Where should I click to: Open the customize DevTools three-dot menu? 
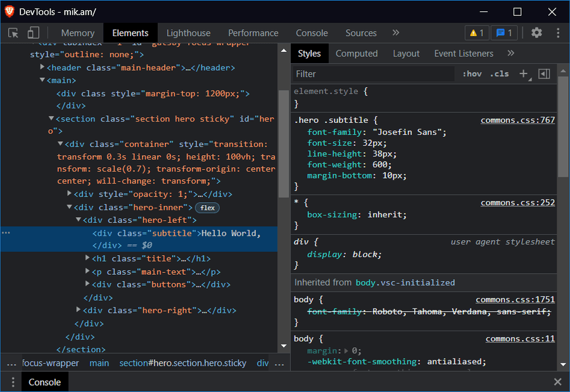(558, 32)
